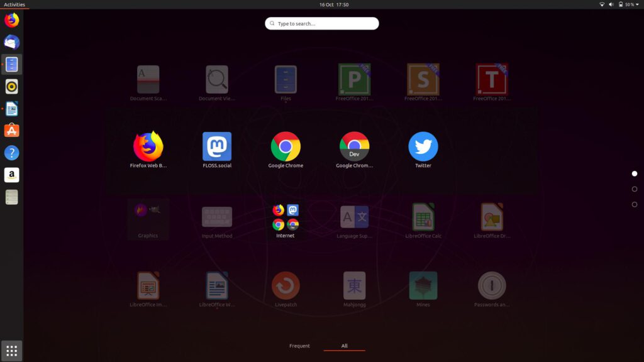Launch Google Chrome Dev

[x=354, y=146]
